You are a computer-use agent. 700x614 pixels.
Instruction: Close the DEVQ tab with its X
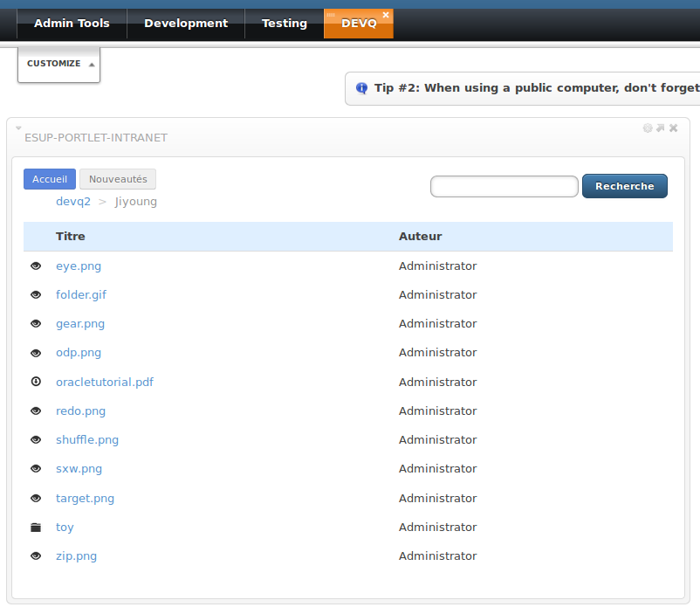point(386,15)
